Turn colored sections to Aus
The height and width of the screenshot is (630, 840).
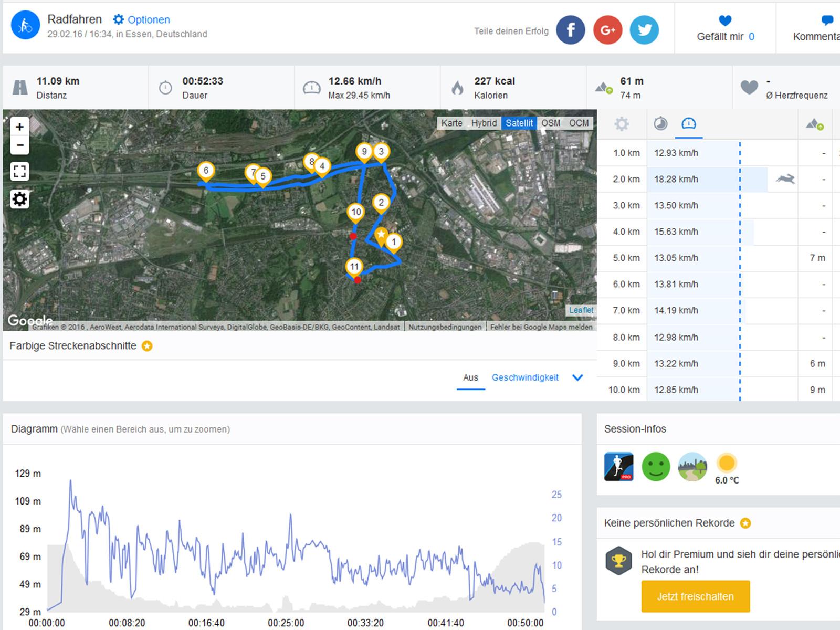[x=470, y=377]
